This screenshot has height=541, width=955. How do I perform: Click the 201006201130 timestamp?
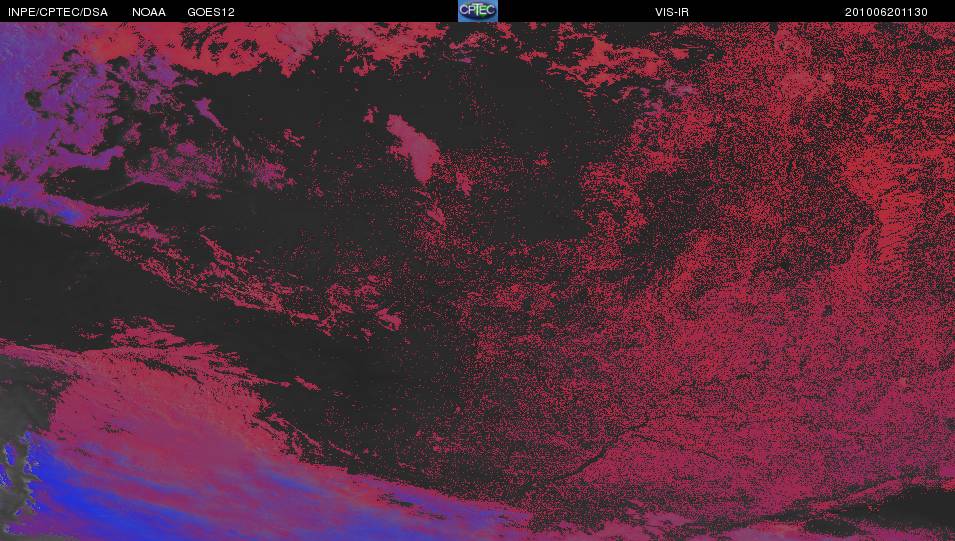tap(886, 12)
